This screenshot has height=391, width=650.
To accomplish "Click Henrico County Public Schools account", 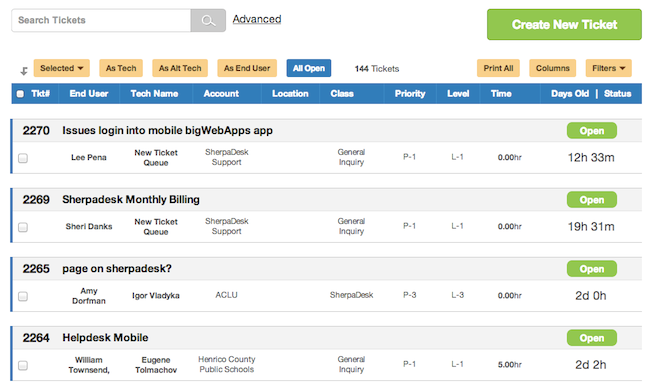I will [226, 364].
